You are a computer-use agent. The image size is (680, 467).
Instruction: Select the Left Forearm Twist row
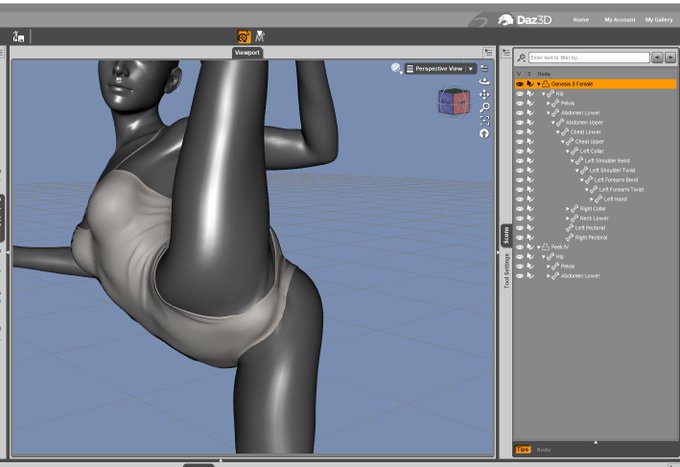click(x=595, y=189)
